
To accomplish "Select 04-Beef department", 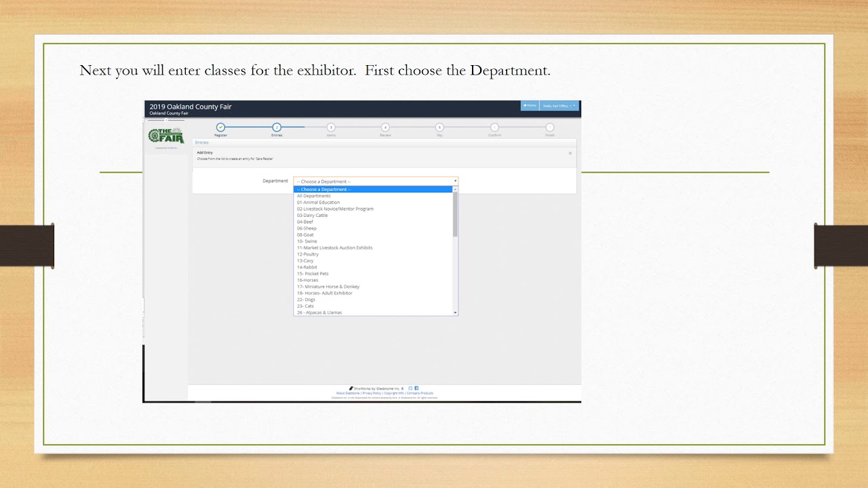I will click(x=373, y=222).
